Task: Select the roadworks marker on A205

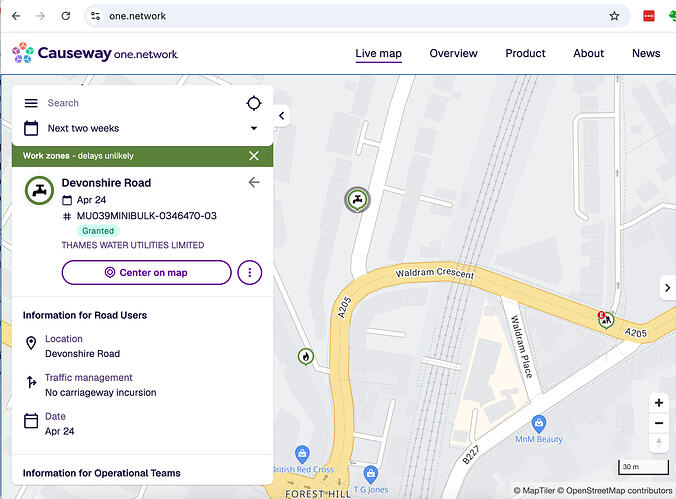Action: click(x=606, y=320)
